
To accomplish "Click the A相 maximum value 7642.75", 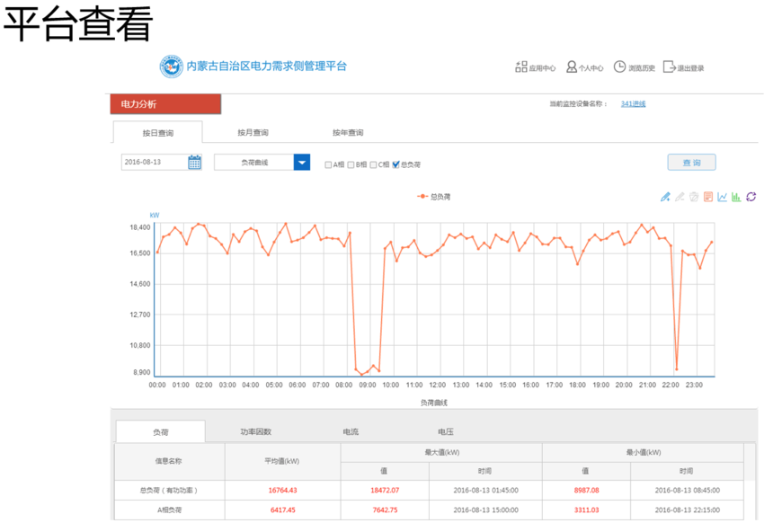I will (x=385, y=510).
